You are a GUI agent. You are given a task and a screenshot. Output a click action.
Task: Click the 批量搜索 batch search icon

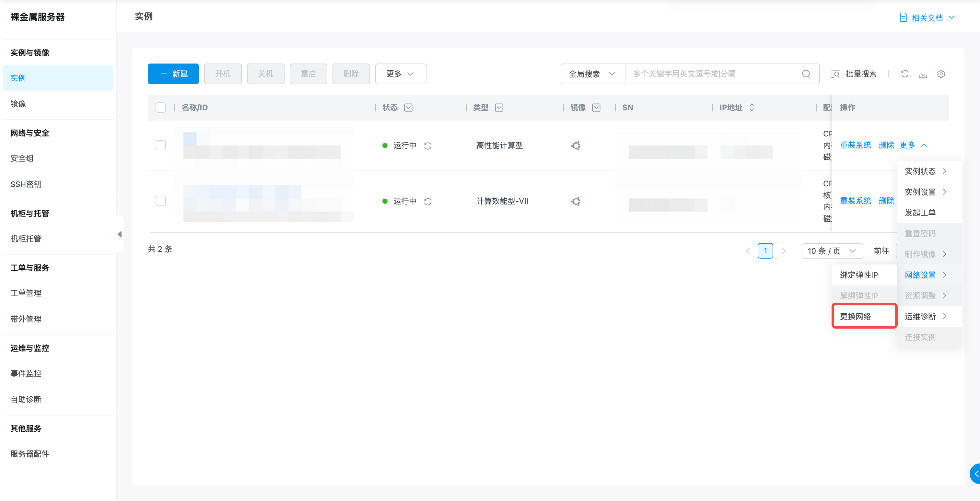coord(835,74)
